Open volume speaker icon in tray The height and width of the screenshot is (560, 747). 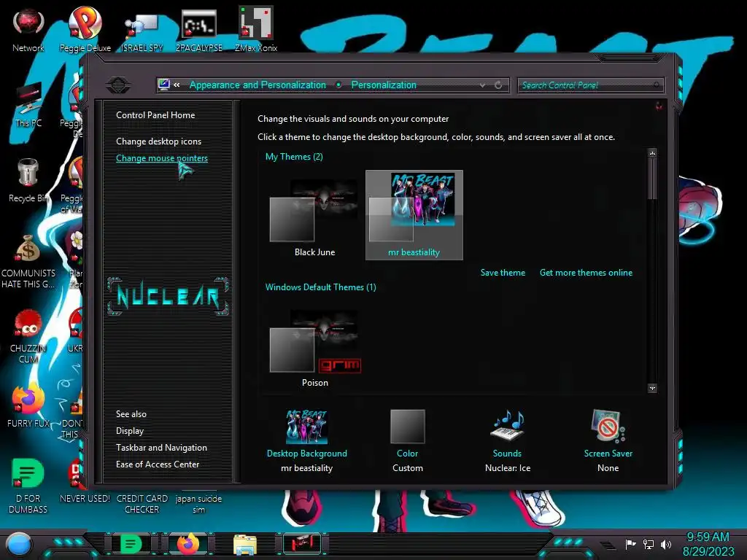(666, 544)
